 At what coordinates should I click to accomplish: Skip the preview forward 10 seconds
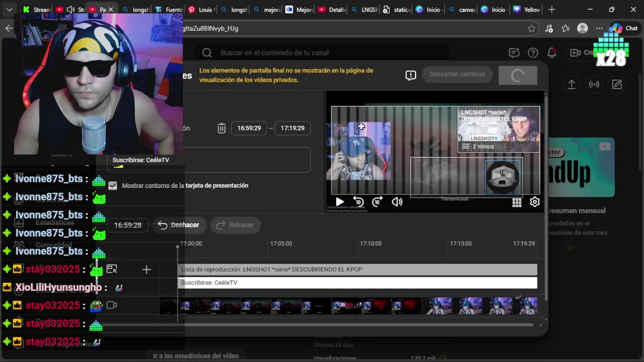click(377, 202)
